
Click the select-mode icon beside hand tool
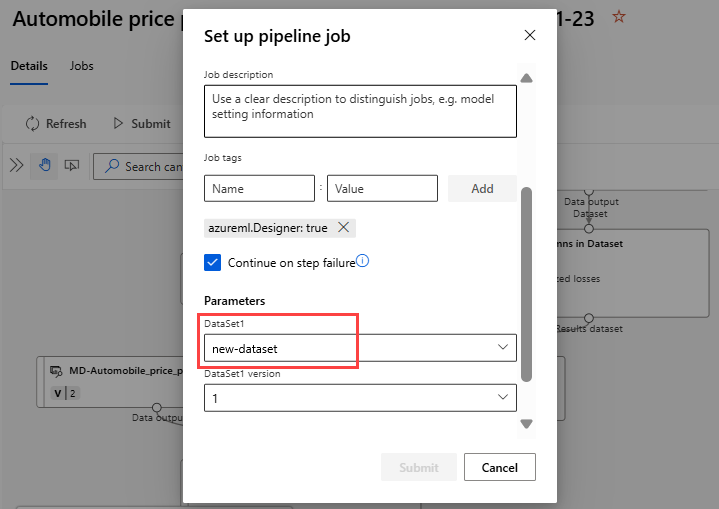click(x=71, y=166)
